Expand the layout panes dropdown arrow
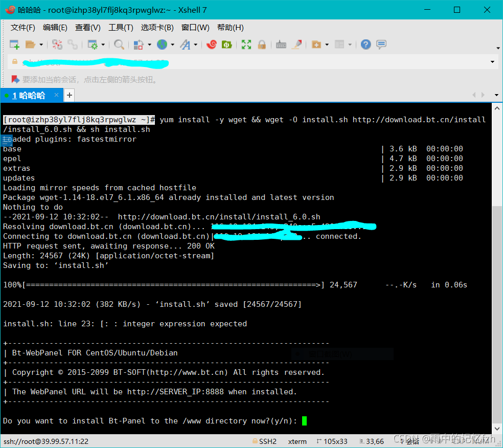503x448 pixels. coord(350,44)
